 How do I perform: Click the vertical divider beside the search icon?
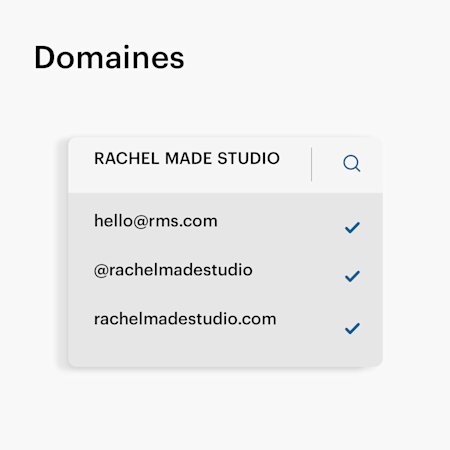[311, 165]
